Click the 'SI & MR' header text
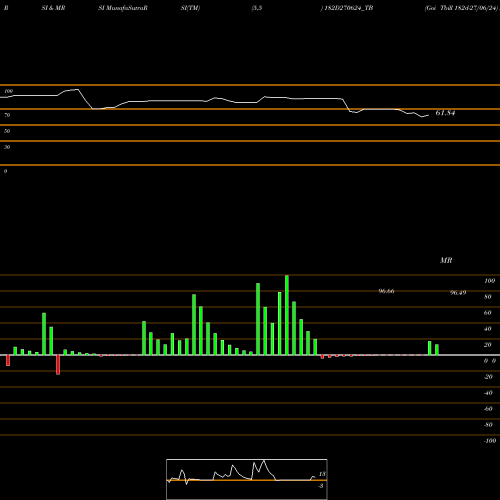 (53, 8)
